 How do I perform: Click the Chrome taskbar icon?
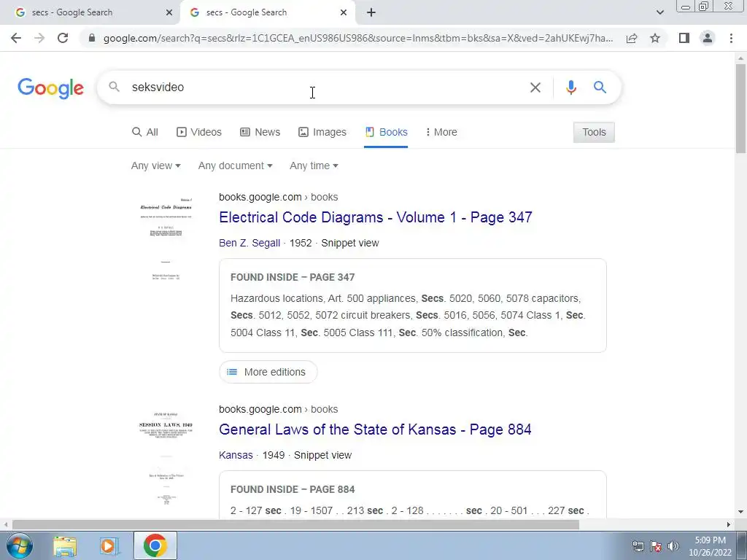tap(155, 545)
